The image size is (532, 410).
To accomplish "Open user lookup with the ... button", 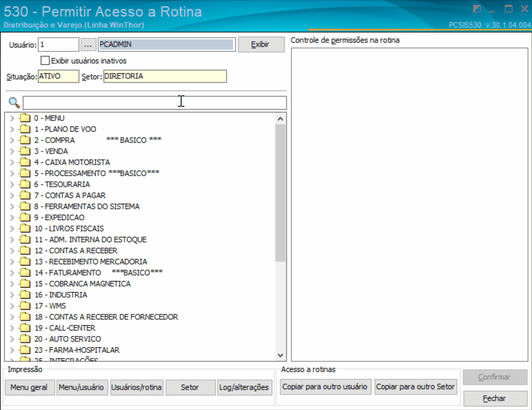I will click(x=88, y=45).
